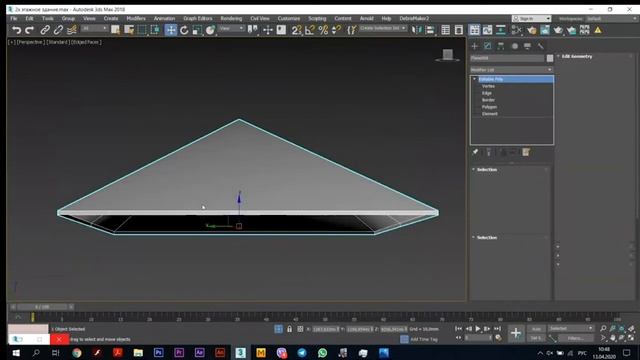Switch to the Create command panel tab
The height and width of the screenshot is (360, 640).
click(x=475, y=46)
